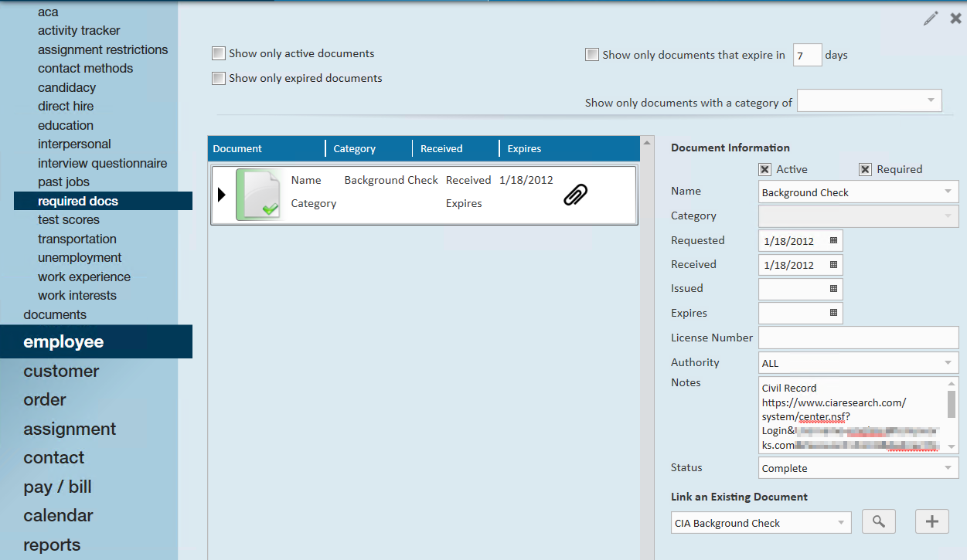
Task: Open the test scores section
Action: coord(70,219)
